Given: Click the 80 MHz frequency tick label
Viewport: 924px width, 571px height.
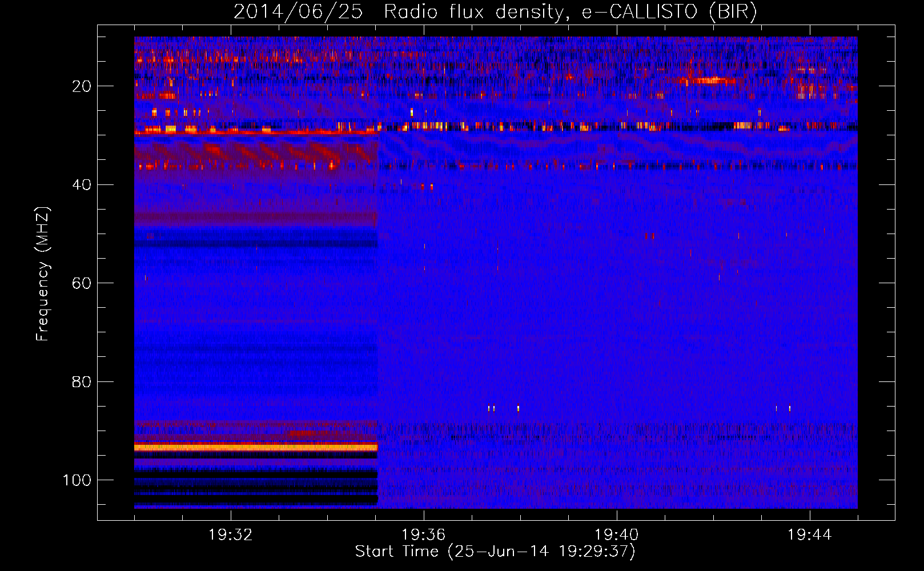Looking at the screenshot, I should click(x=82, y=382).
